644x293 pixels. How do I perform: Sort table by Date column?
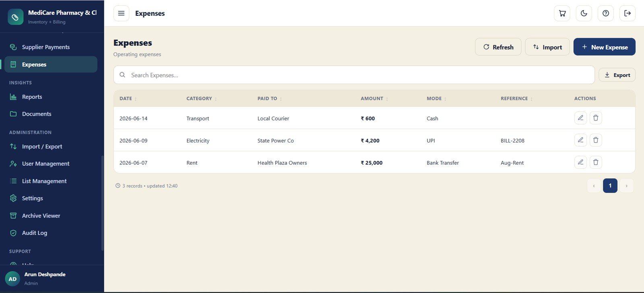pos(128,99)
